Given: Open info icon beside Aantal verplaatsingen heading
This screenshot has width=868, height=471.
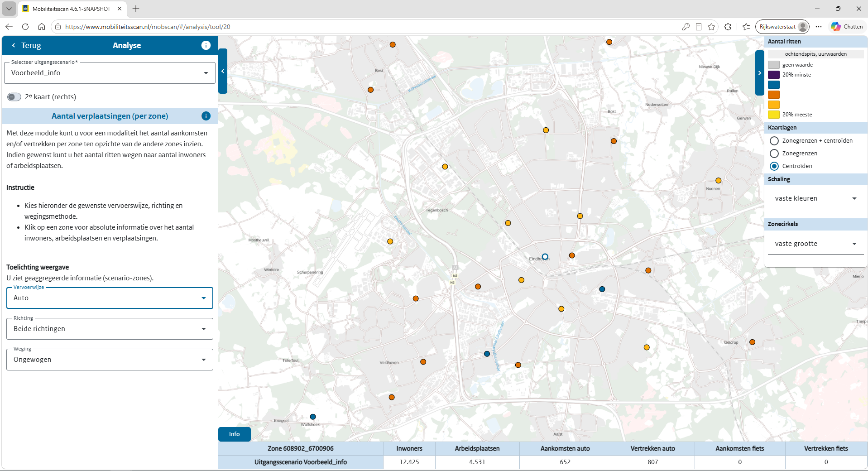Looking at the screenshot, I should click(x=206, y=116).
